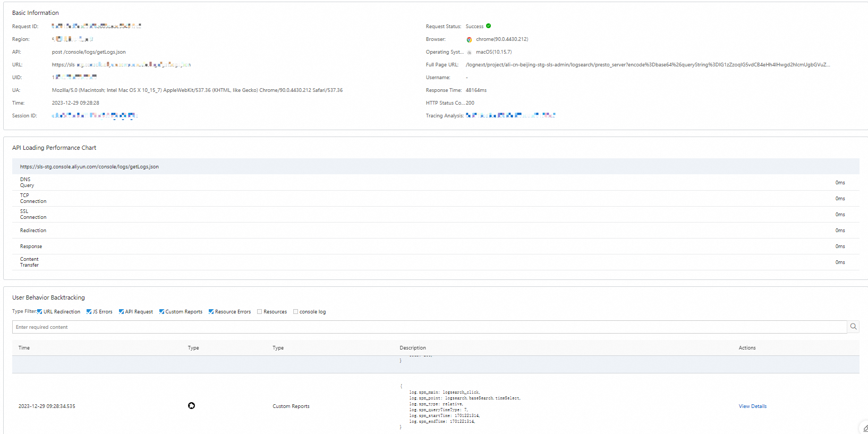Click the Full Page URL value
Screen dimensions: 868x434
pyautogui.click(x=648, y=65)
